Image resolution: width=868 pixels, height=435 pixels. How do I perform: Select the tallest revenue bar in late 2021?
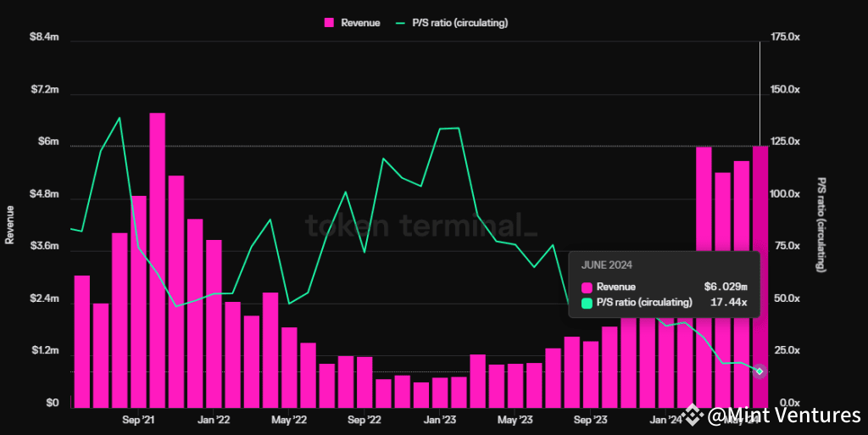click(x=157, y=259)
